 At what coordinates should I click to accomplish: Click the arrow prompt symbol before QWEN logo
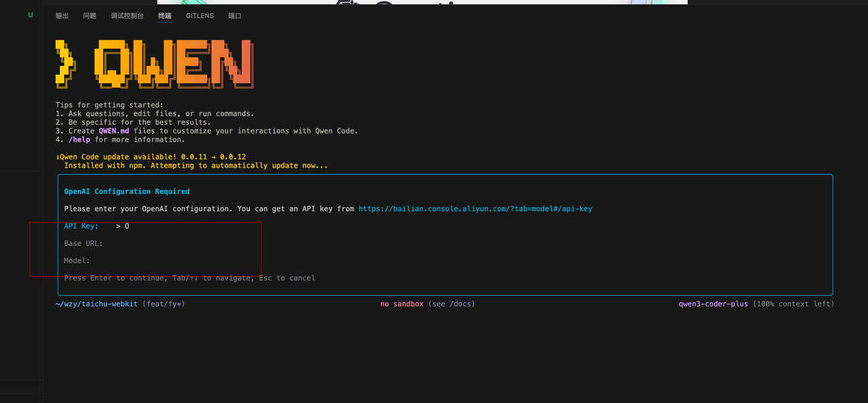[64, 64]
